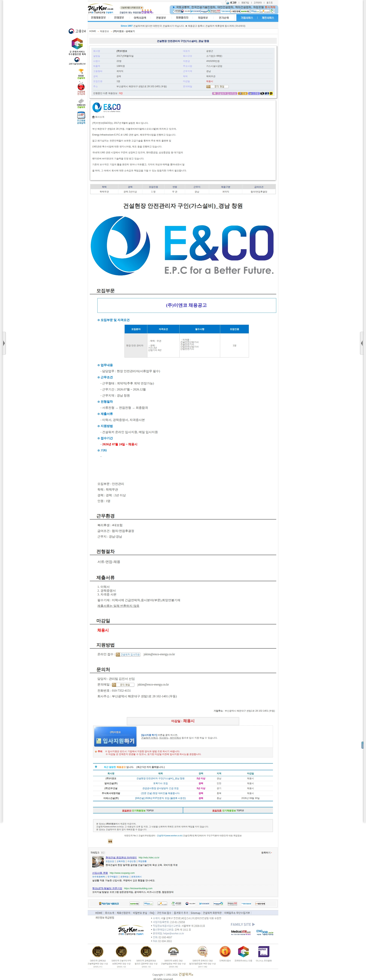366x980 pixels.
Task: Open the 동일분야 인기채용정보 TOP10 tab
Action: click(x=138, y=810)
